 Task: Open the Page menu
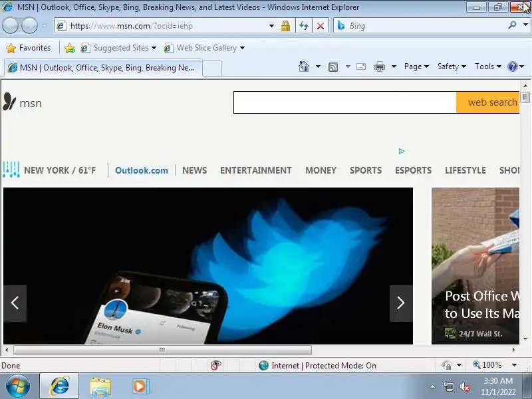416,66
